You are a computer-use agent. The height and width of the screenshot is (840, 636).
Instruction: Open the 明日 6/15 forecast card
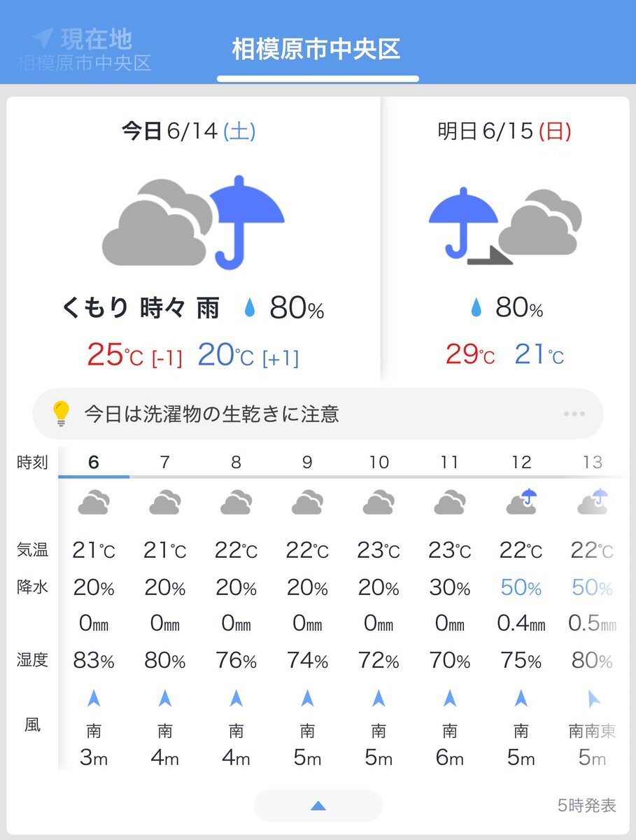(x=505, y=239)
